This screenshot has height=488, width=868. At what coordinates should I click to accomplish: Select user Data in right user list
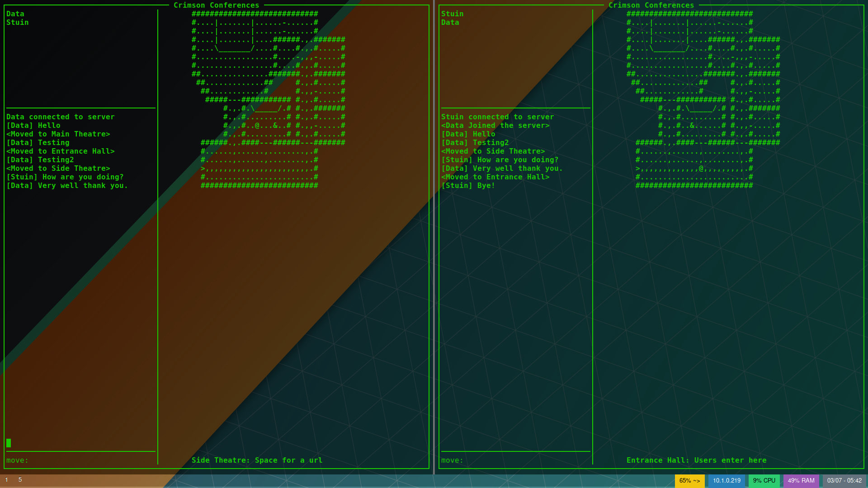coord(450,23)
